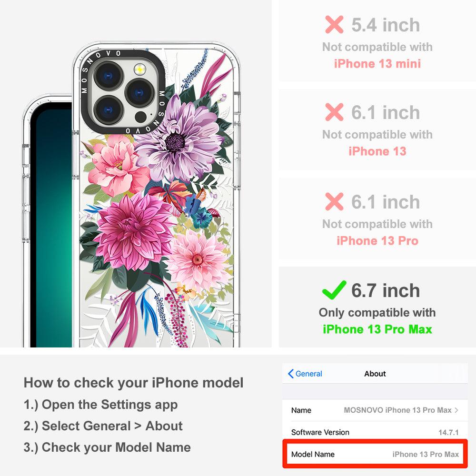Click the camera flash on the phone case
The width and height of the screenshot is (476, 476).
coord(139,69)
